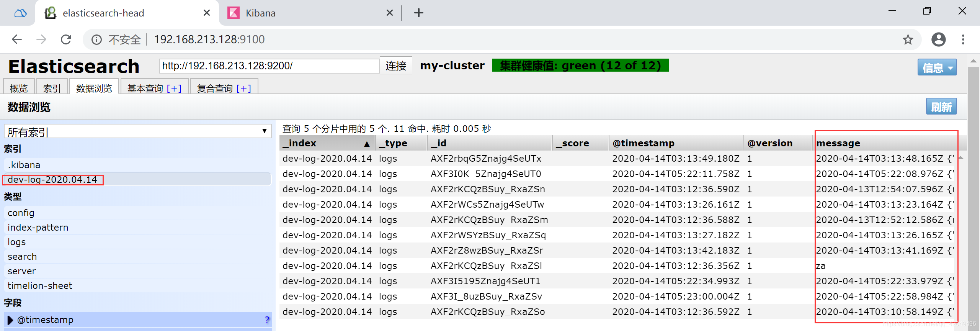Click the page vertical scrollbar

(x=973, y=199)
